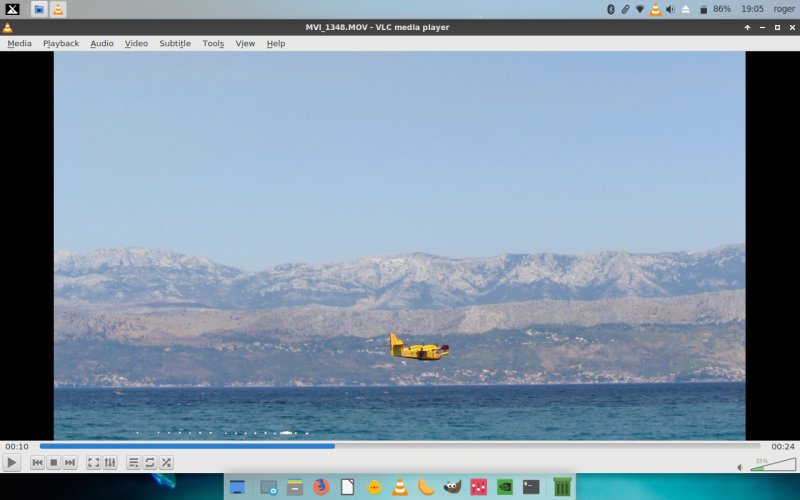Toggle shuffle random playback
Screen dimensions: 800x500
coord(166,462)
